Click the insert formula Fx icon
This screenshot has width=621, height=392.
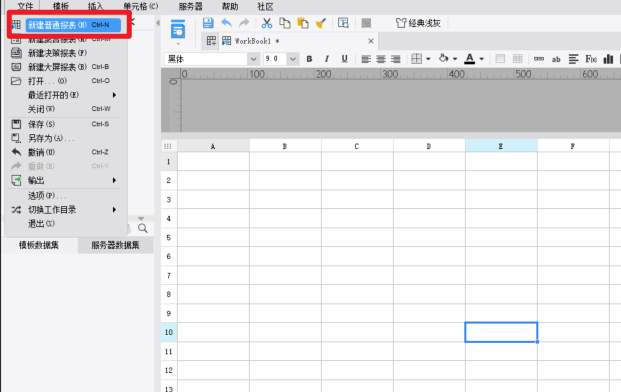591,59
